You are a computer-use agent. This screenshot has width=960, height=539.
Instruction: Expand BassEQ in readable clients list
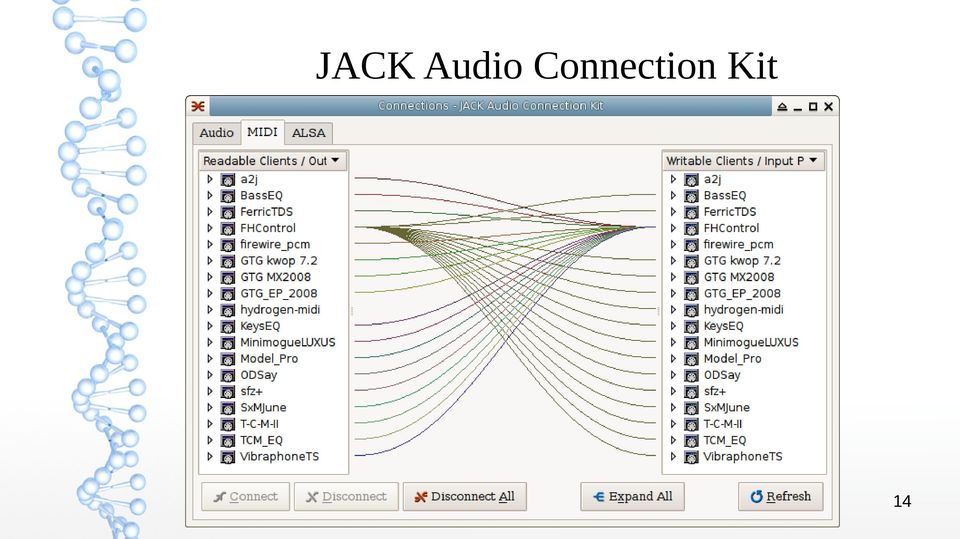coord(209,195)
